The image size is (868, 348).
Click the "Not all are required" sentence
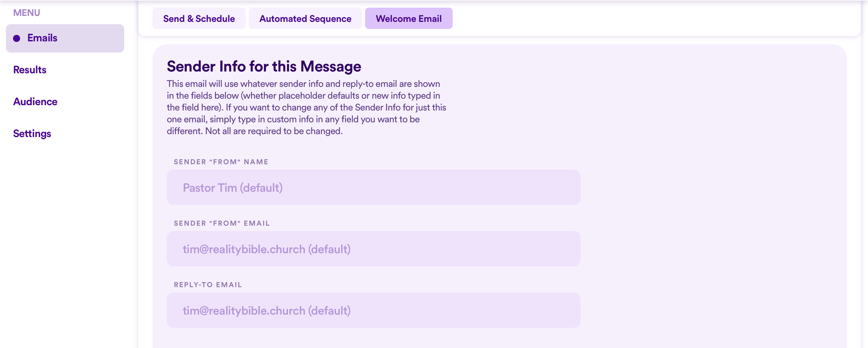coord(274,131)
